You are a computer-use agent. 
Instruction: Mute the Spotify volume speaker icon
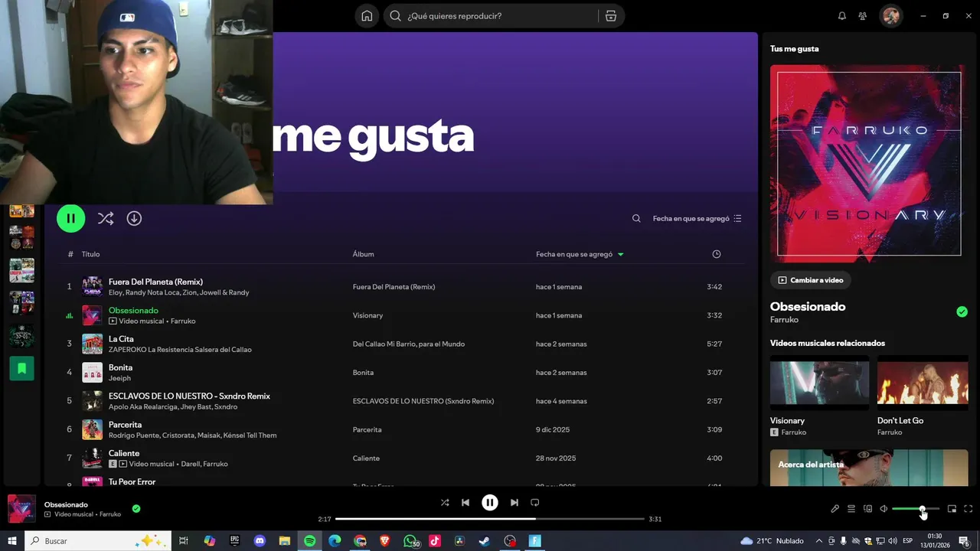click(x=884, y=509)
